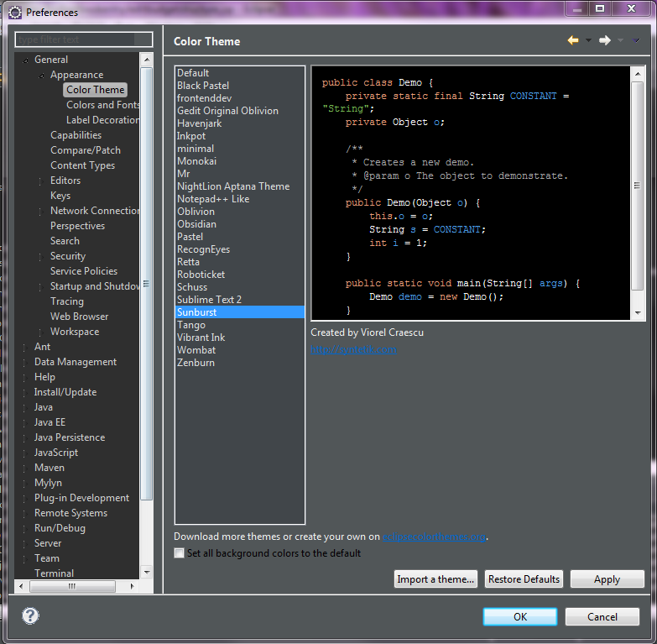657x644 pixels.
Task: Select the Sunburst theme
Action: 240,312
